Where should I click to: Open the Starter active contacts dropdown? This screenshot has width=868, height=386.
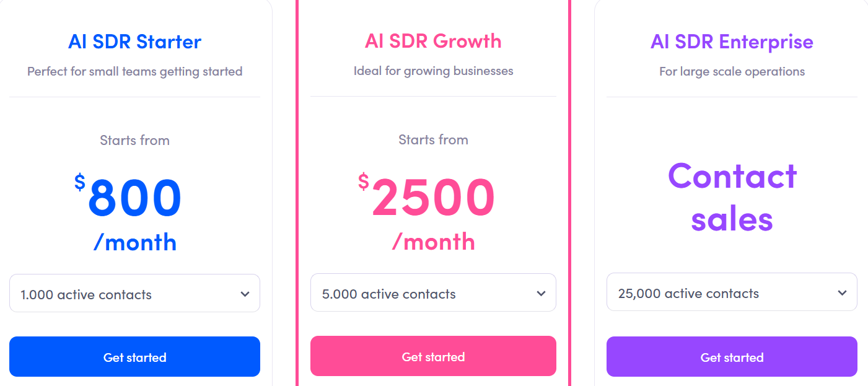click(134, 292)
